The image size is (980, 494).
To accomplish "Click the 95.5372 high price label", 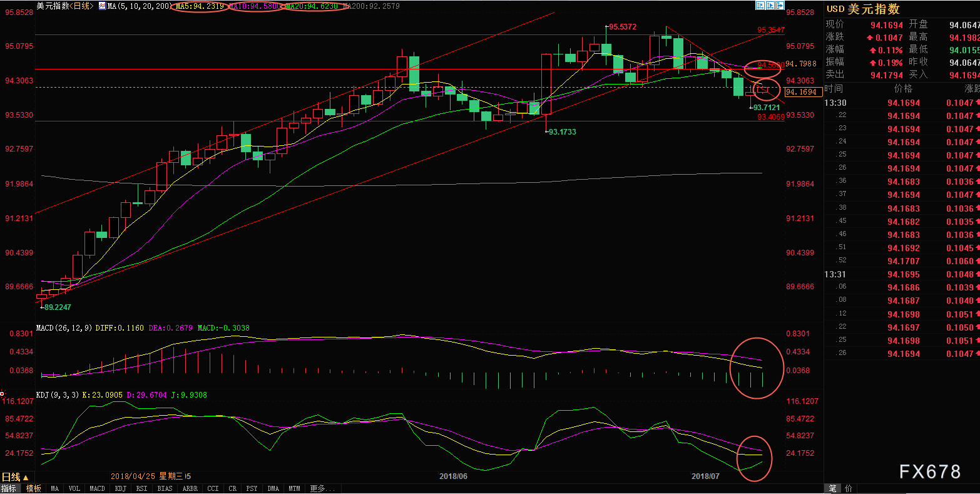I will click(x=622, y=27).
